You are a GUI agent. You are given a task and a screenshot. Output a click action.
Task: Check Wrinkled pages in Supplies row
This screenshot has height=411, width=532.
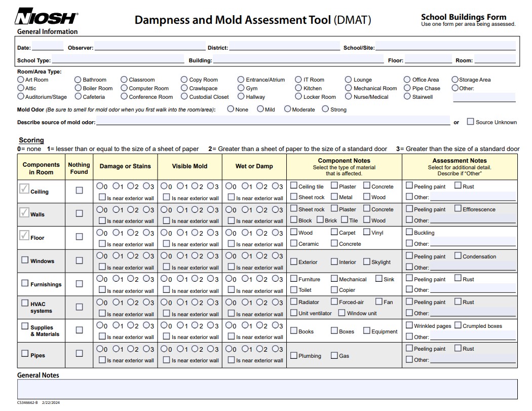pyautogui.click(x=409, y=325)
